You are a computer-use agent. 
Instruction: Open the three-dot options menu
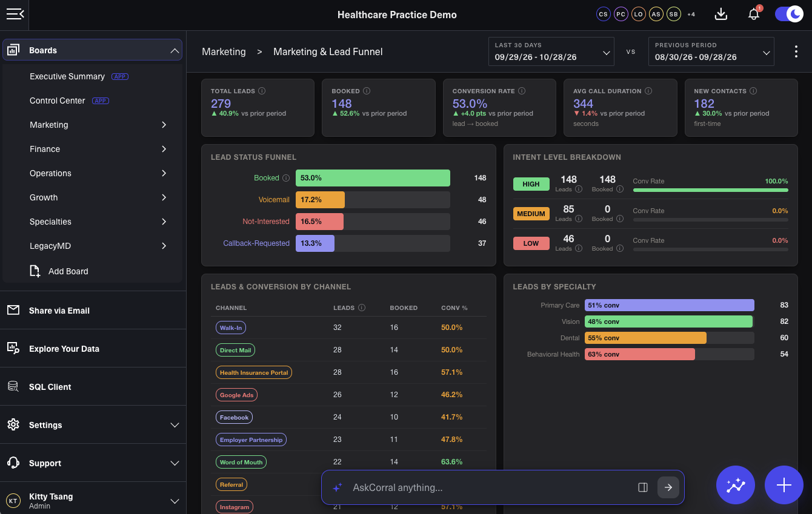pos(796,52)
